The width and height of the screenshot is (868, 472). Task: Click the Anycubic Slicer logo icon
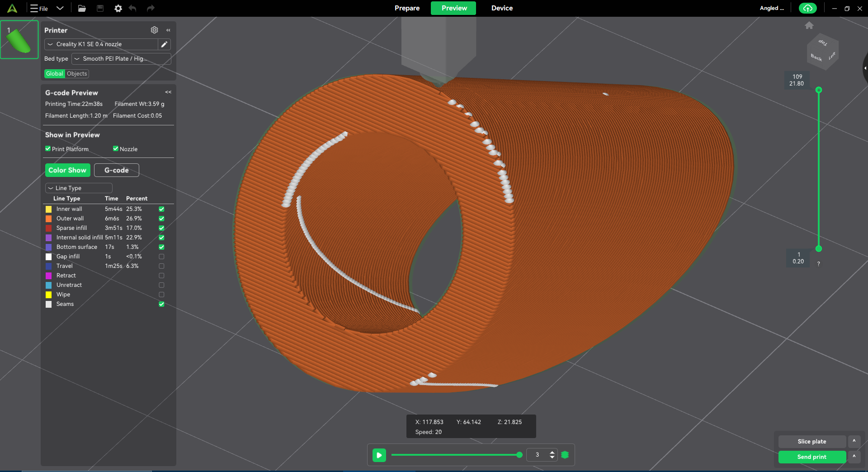[12, 8]
